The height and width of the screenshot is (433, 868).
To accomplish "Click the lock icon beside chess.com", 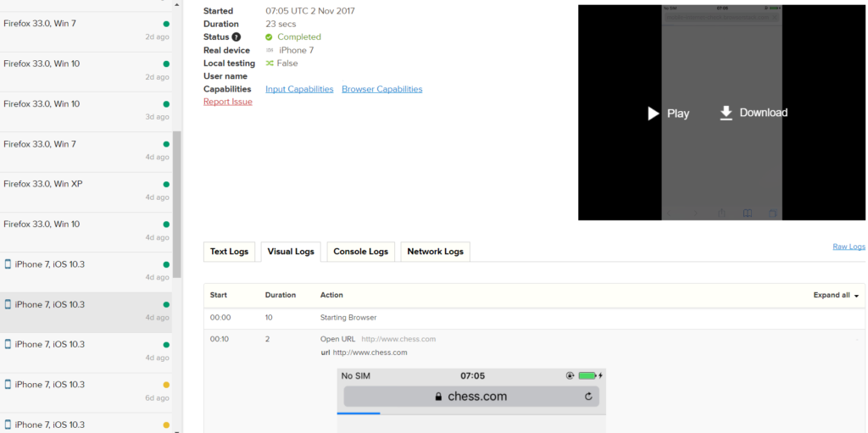I will coord(438,397).
